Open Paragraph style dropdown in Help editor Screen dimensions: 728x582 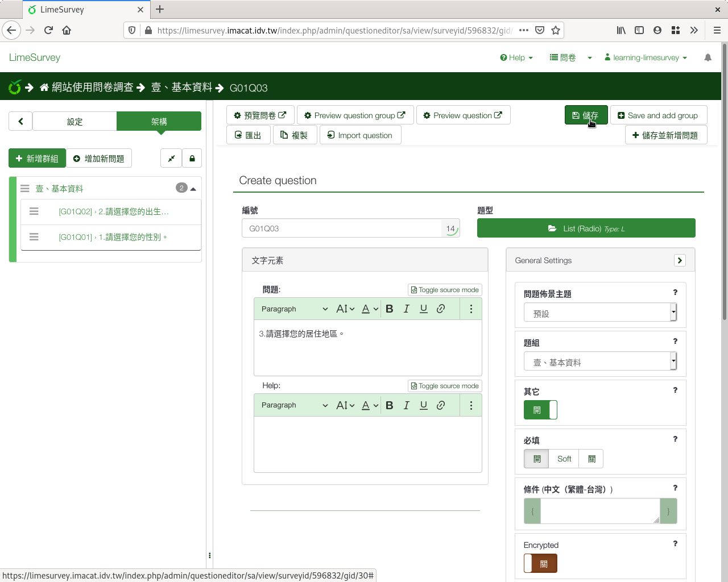point(295,405)
